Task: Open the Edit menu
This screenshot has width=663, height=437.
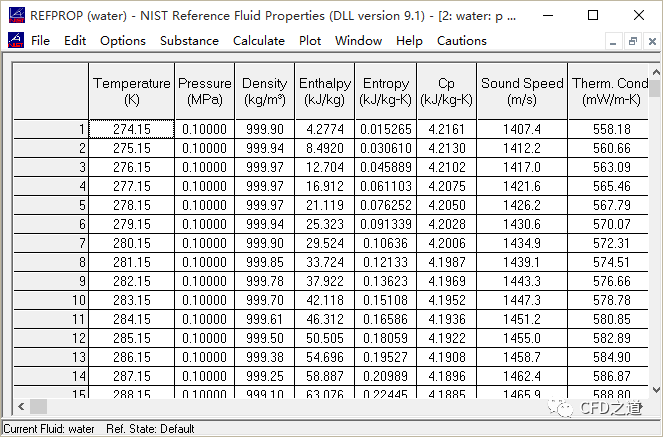Action: (75, 41)
